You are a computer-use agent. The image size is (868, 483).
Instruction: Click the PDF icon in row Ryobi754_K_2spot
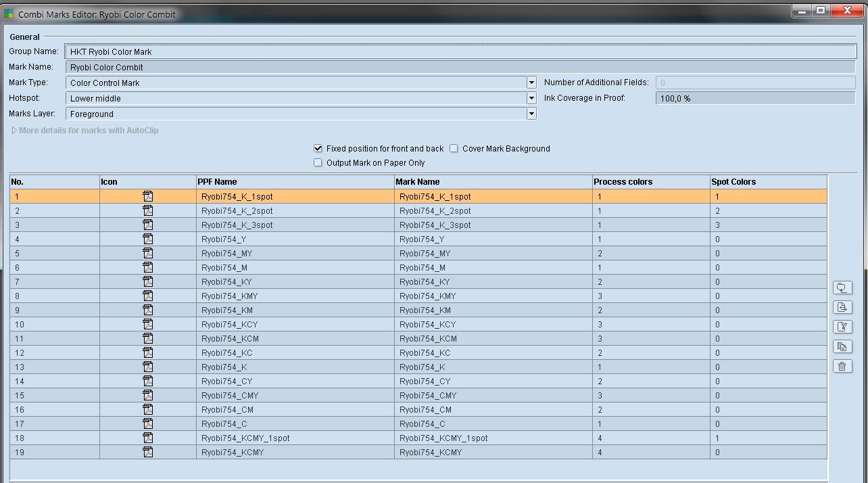(x=148, y=210)
